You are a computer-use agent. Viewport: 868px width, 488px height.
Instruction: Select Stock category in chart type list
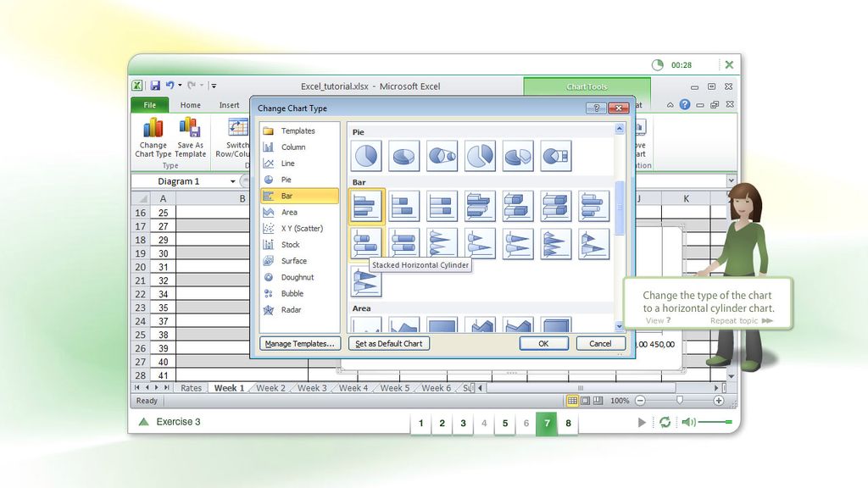click(299, 245)
